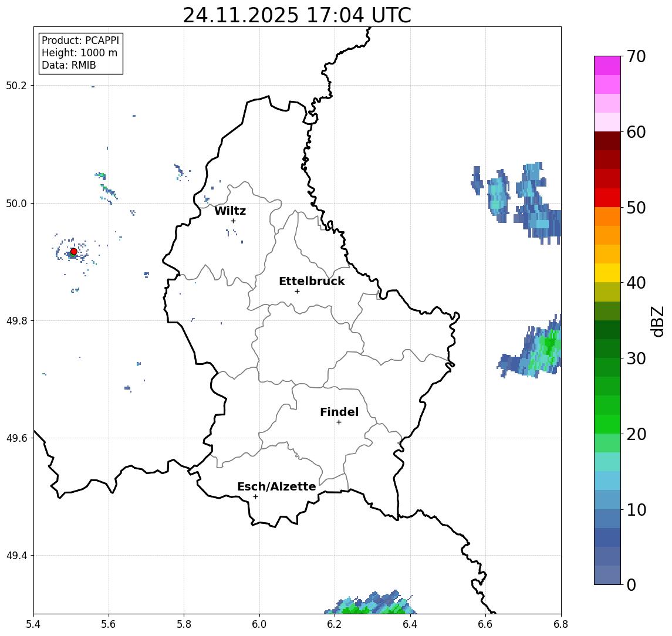Viewport: 672px width, 636px height.
Task: Click the 40 value on colorbar
Action: 636,283
